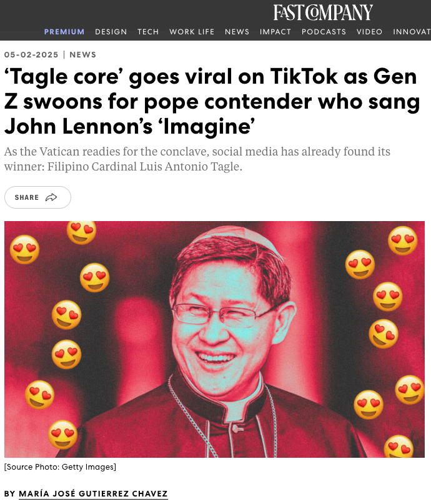Go to the Video section
431x504 pixels.
369,32
